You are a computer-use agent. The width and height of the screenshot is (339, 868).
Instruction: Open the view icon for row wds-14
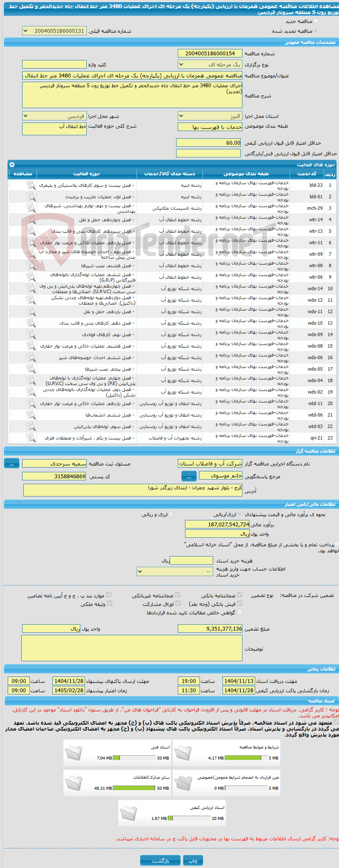tap(30, 288)
